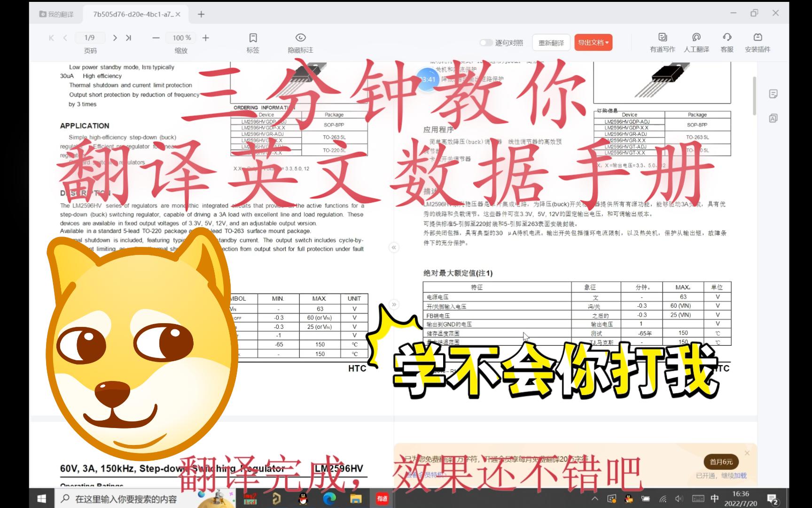Go to the next page
Screen dimensions: 812x508
(x=115, y=38)
